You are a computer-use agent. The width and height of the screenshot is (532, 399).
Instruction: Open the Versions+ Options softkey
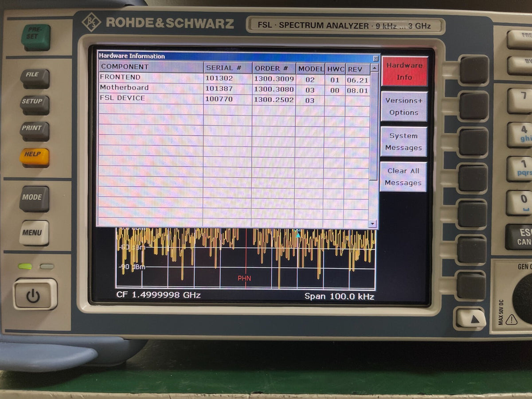click(x=404, y=106)
